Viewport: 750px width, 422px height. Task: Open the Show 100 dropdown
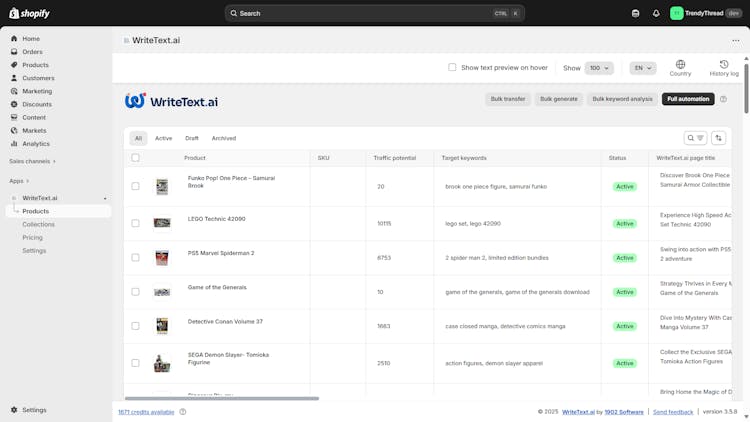tap(599, 68)
